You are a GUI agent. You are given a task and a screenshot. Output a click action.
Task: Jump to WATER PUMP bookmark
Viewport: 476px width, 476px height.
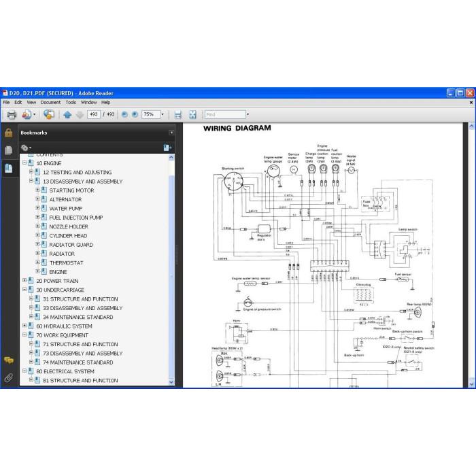(x=66, y=209)
